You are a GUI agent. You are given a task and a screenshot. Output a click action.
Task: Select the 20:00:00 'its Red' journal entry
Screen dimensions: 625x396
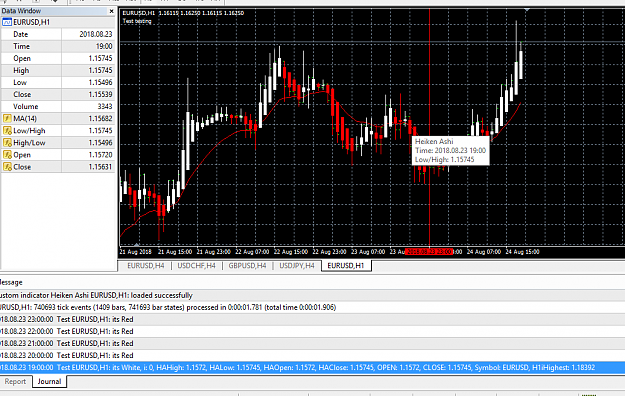312,355
